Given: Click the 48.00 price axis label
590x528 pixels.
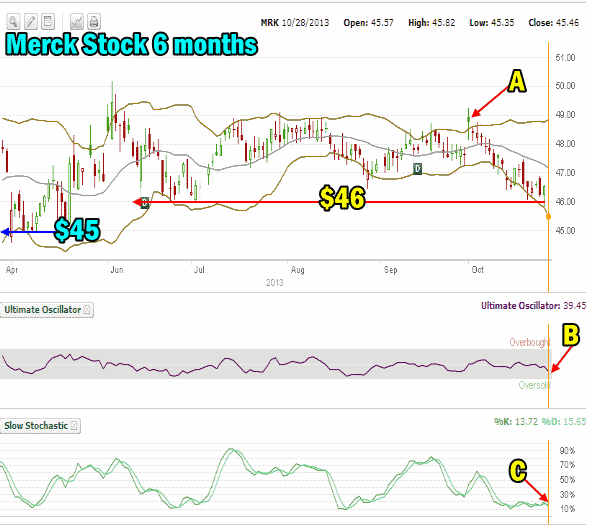Looking at the screenshot, I should [x=566, y=144].
